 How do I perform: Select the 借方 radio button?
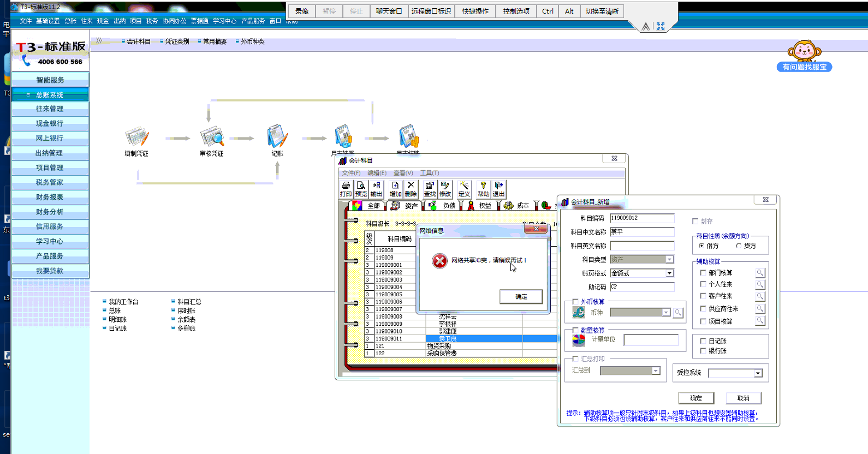[701, 246]
